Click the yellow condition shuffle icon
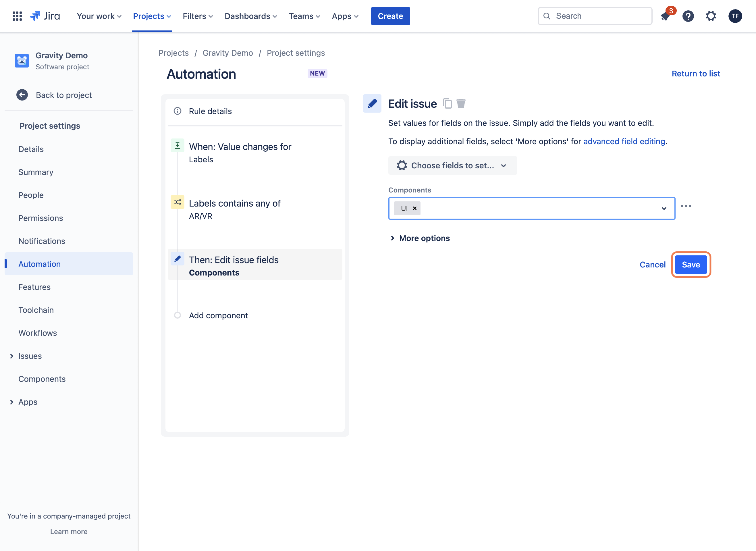 [x=178, y=202]
